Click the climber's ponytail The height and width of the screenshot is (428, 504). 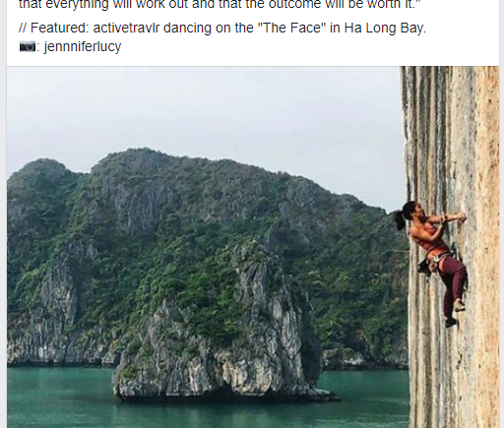point(400,219)
